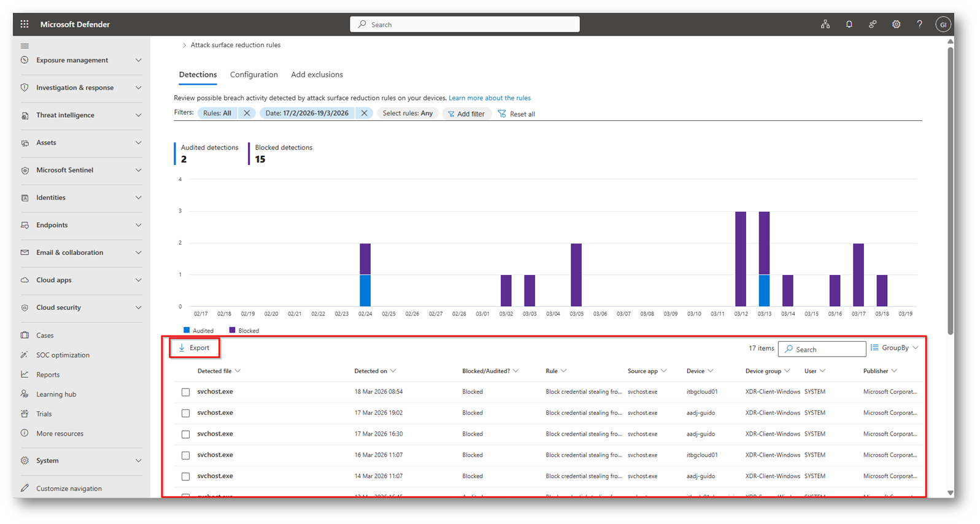Tick the 16 Mar 11:07 svchost.exe checkbox

click(x=186, y=455)
